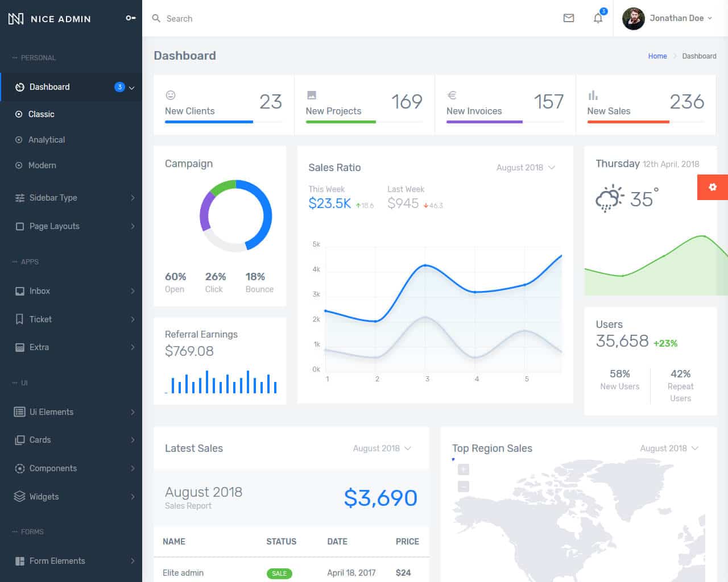
Task: Open the messages envelope icon
Action: pos(568,18)
